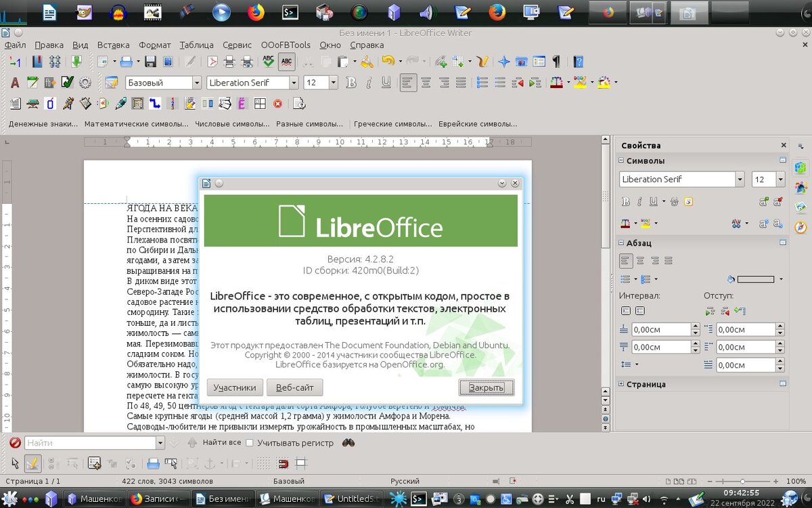Collapse the Символы section in sidebar
The image size is (812, 508).
[x=621, y=161]
